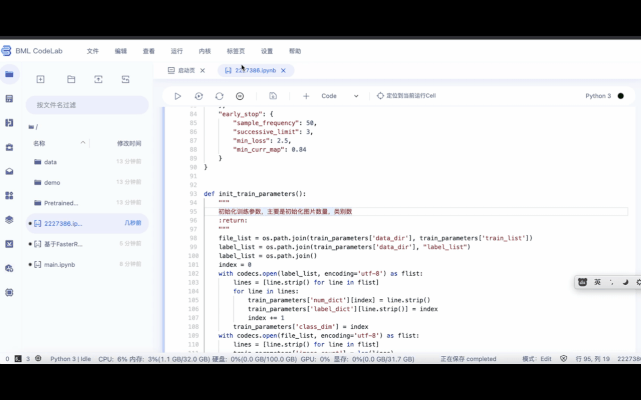
Task: Close the 启动页 tab
Action: 202,70
